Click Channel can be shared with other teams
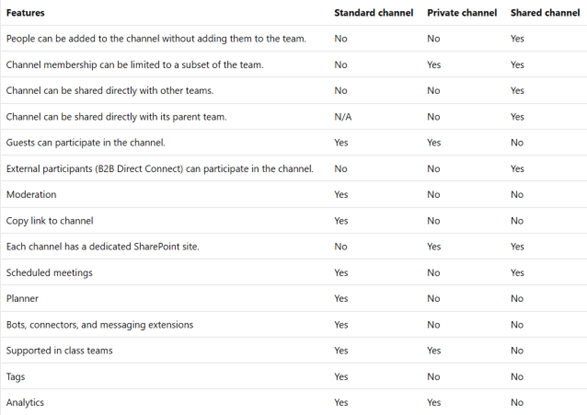The height and width of the screenshot is (415, 587). pos(110,91)
